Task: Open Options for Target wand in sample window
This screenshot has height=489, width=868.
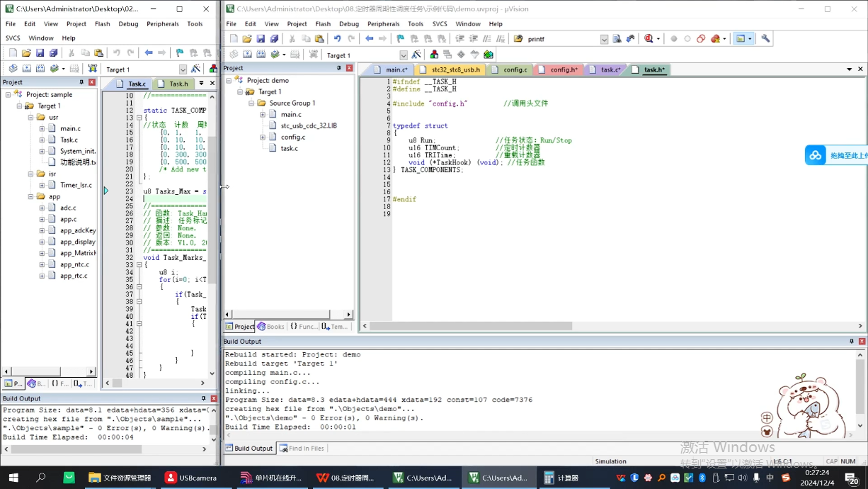Action: (195, 69)
